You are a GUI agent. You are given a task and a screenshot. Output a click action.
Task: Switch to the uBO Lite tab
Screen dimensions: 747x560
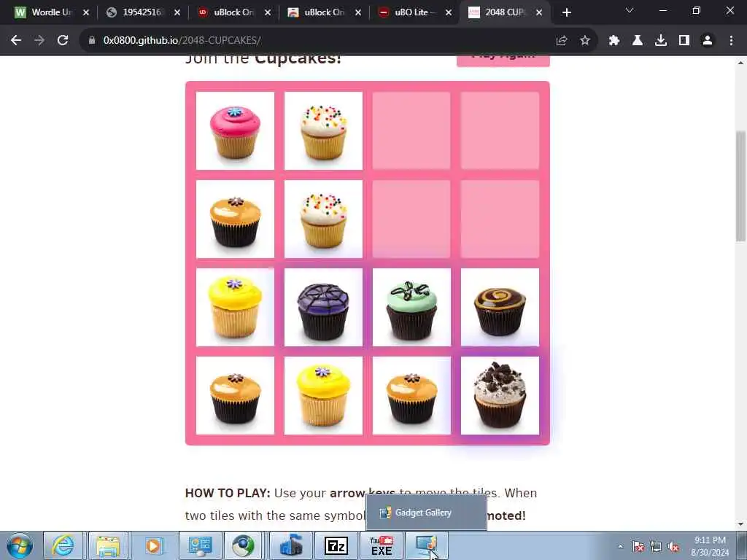pyautogui.click(x=413, y=12)
